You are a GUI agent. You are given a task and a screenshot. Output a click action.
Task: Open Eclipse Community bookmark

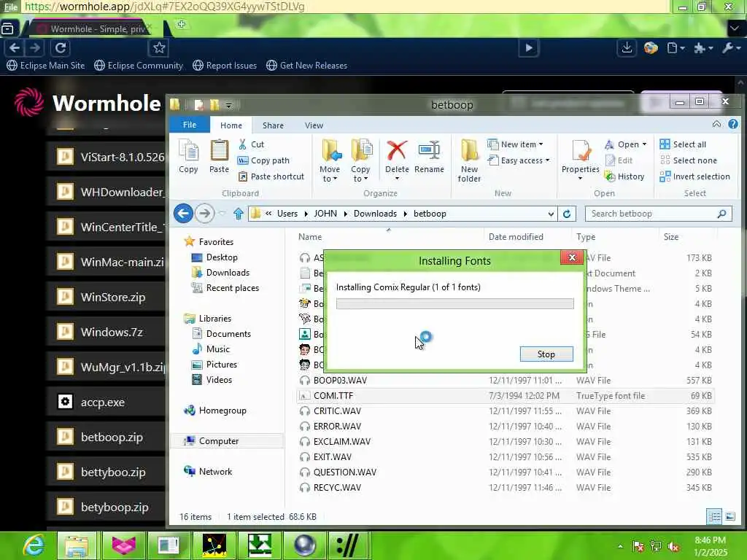tap(139, 65)
